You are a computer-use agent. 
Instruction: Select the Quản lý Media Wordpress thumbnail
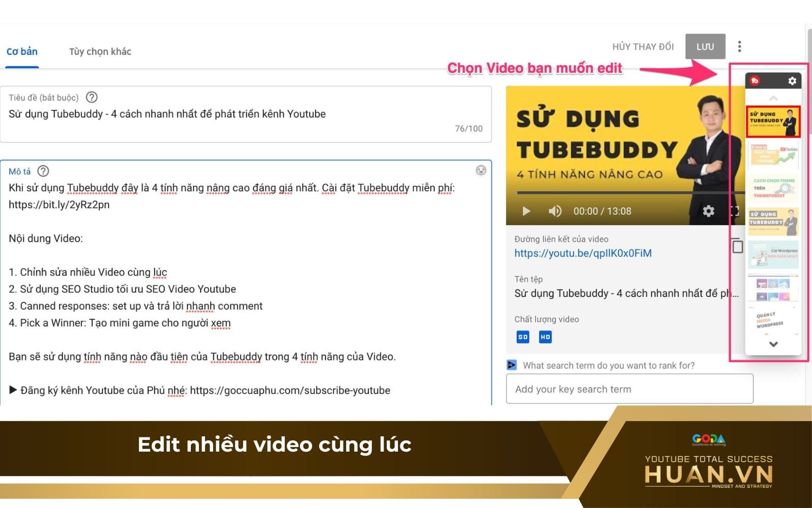pyautogui.click(x=773, y=321)
